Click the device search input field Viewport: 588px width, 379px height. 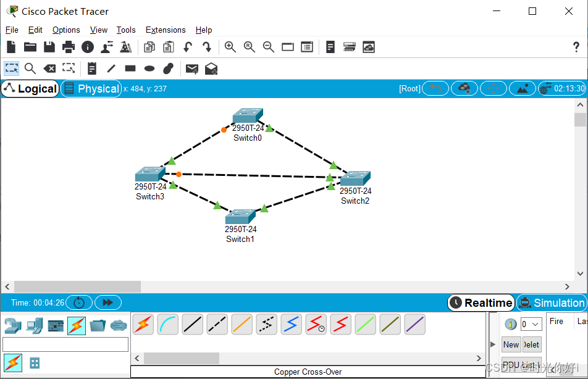pyautogui.click(x=65, y=344)
